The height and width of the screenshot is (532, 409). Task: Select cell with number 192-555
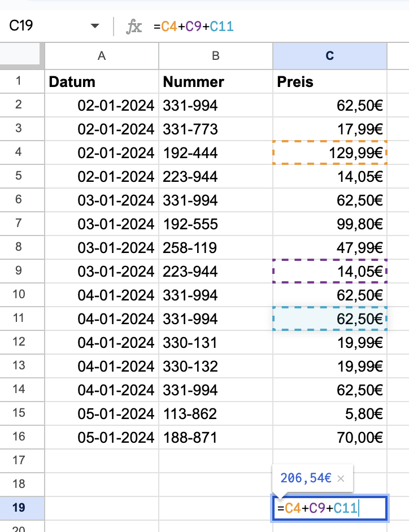tap(216, 224)
